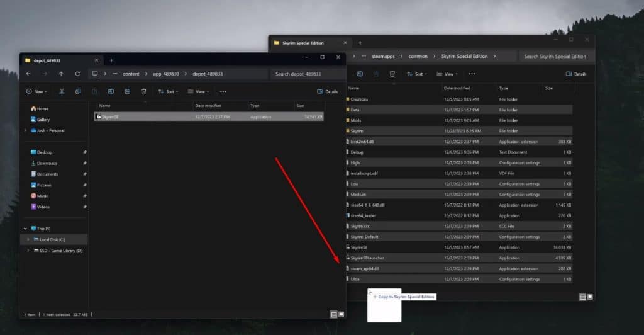Click the Paste icon in depot_489833 toolbar
Image resolution: width=644 pixels, height=335 pixels.
94,91
